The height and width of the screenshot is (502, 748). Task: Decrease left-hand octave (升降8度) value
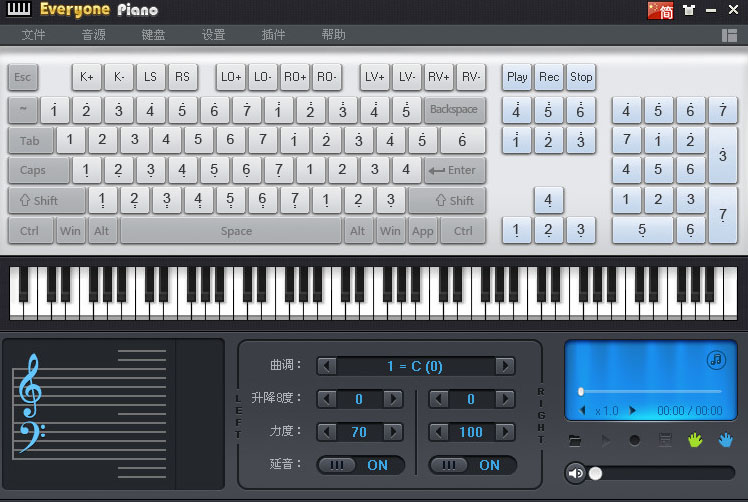click(x=327, y=399)
